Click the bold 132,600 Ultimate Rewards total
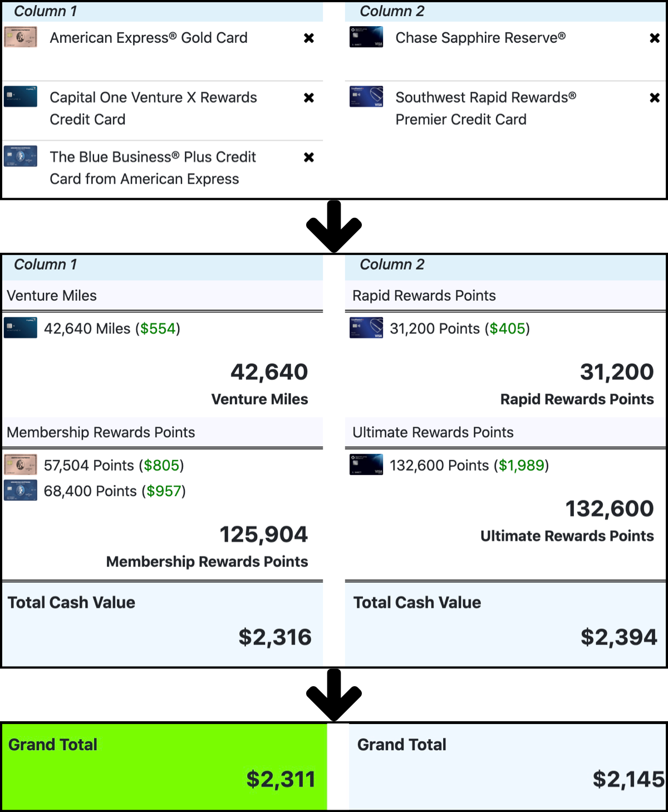668x812 pixels. point(610,508)
